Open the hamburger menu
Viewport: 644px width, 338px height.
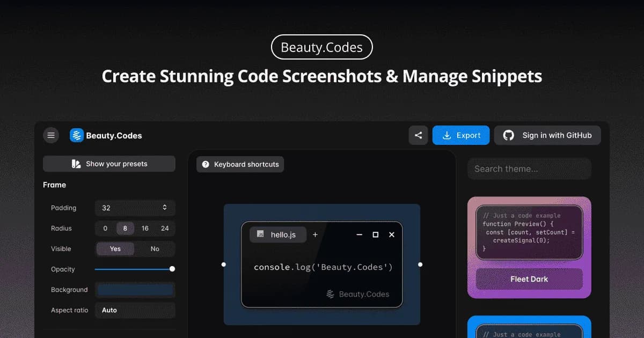(51, 135)
